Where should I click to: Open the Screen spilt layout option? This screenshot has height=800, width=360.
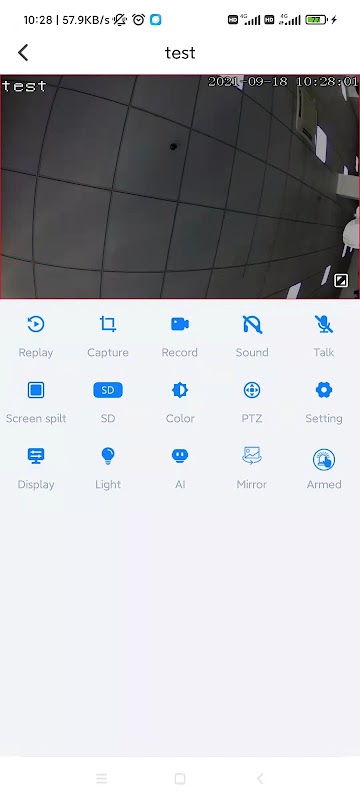click(x=36, y=390)
